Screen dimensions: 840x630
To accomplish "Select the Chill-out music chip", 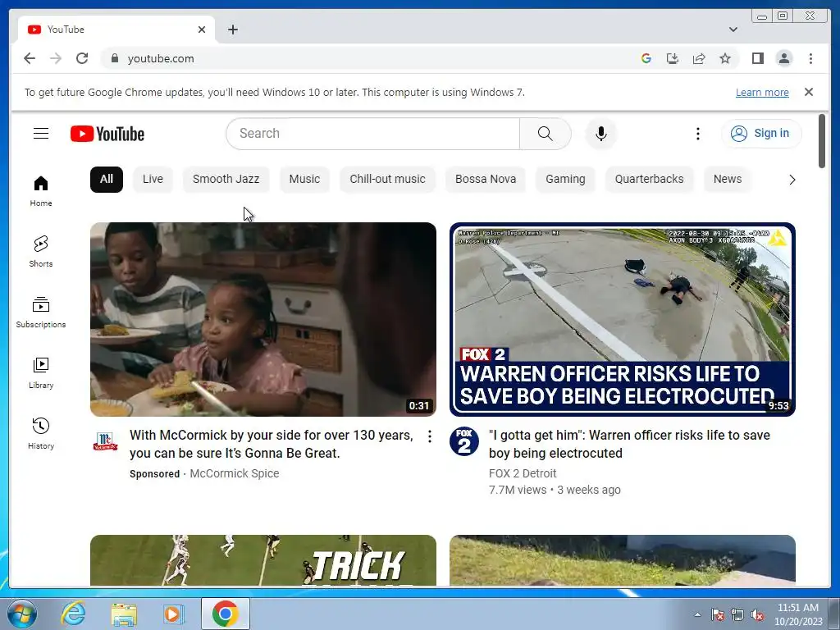I will 387,179.
